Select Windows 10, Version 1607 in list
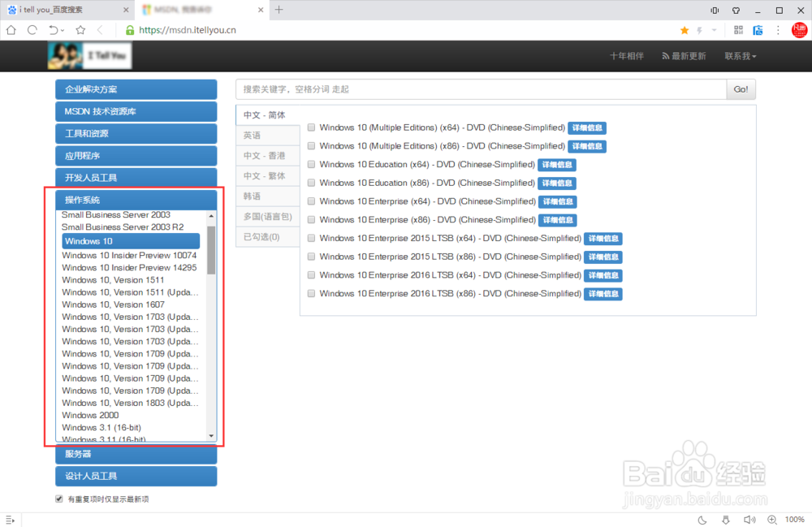This screenshot has height=527, width=812. coord(113,305)
